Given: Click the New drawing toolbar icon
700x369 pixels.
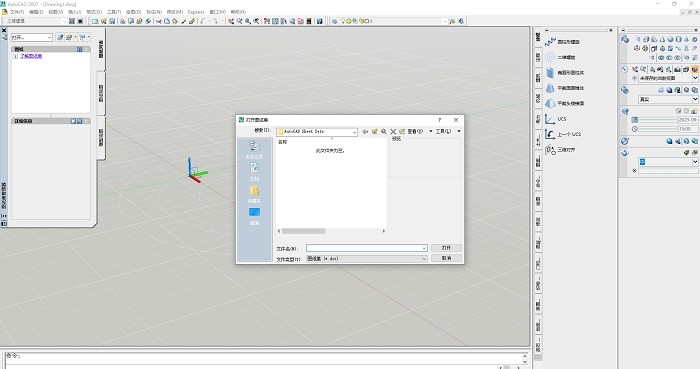Looking at the screenshot, I should (95, 21).
